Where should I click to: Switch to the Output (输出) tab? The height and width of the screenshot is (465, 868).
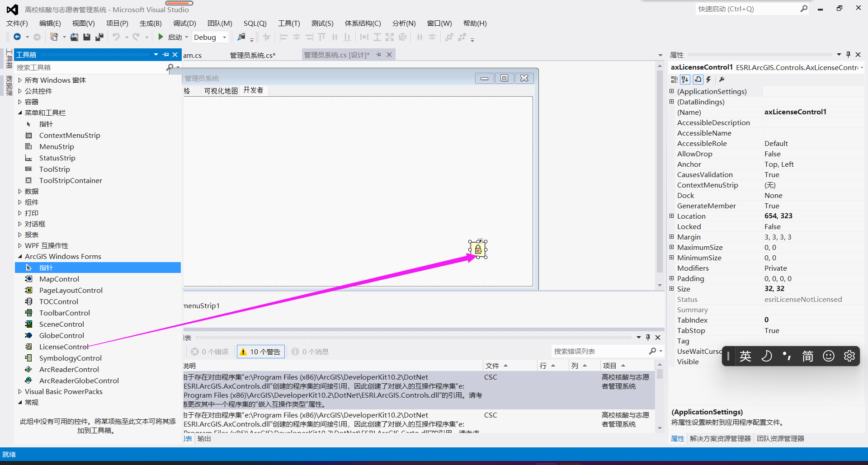[204, 439]
